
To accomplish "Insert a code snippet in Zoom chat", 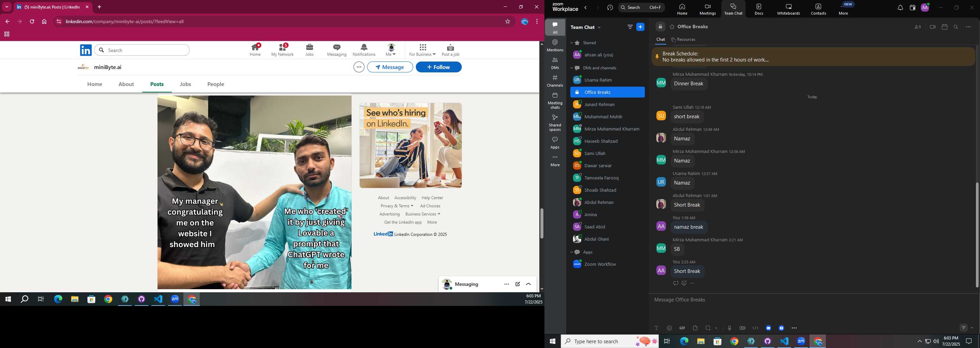I will click(755, 328).
